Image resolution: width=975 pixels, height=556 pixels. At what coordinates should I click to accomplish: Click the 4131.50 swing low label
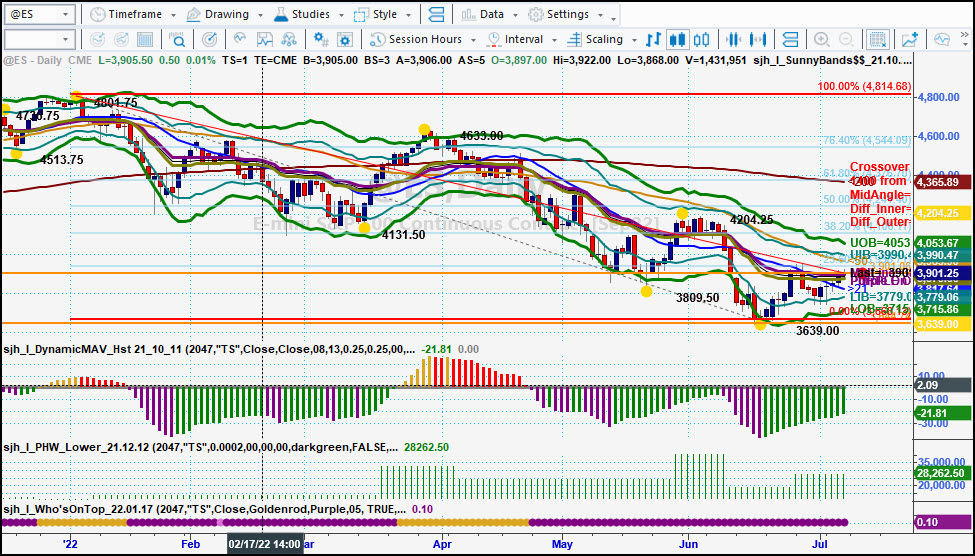[x=404, y=235]
